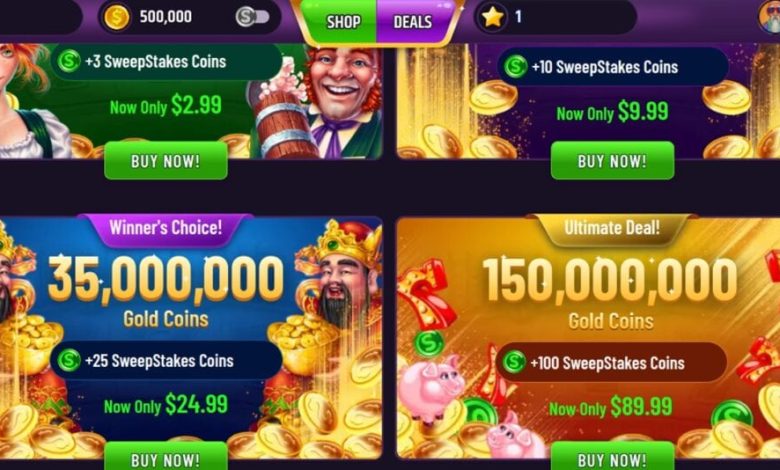This screenshot has height=470, width=780.
Task: Click green coin icon beside +100 SweepStakes Coins
Action: pos(513,362)
